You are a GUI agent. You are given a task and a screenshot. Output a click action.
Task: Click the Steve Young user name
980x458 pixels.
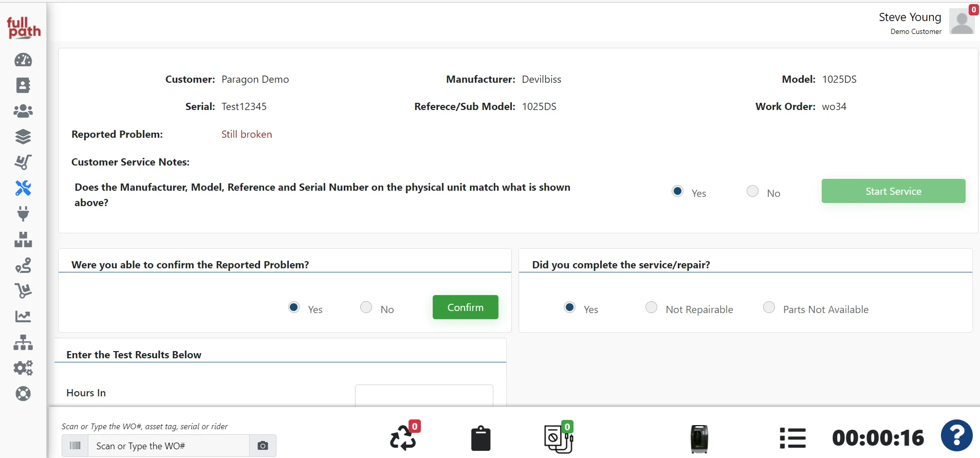tap(910, 17)
